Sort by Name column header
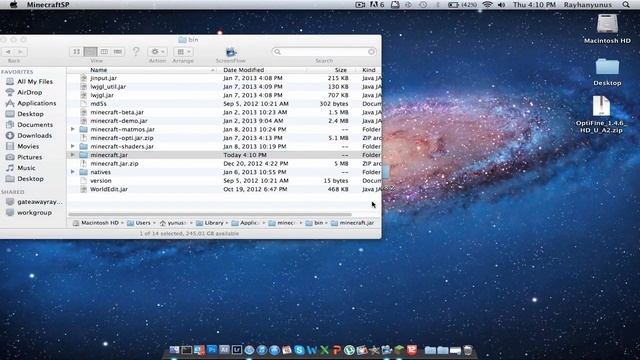The height and width of the screenshot is (360, 640). 99,70
